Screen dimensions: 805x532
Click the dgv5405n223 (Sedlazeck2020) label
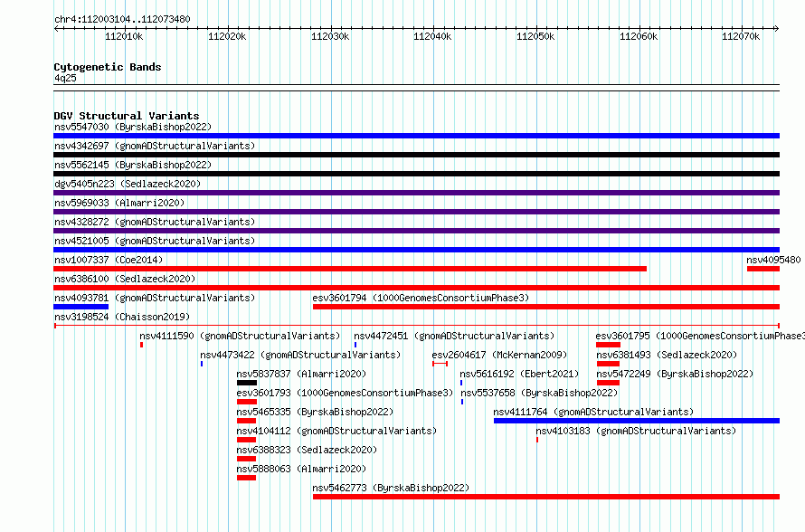point(128,184)
